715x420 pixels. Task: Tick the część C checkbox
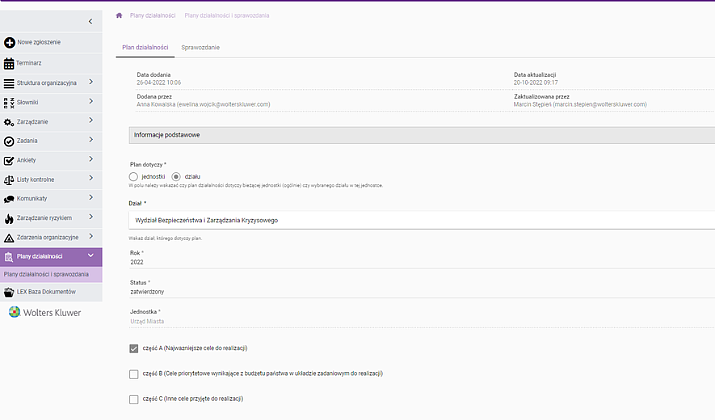(134, 399)
